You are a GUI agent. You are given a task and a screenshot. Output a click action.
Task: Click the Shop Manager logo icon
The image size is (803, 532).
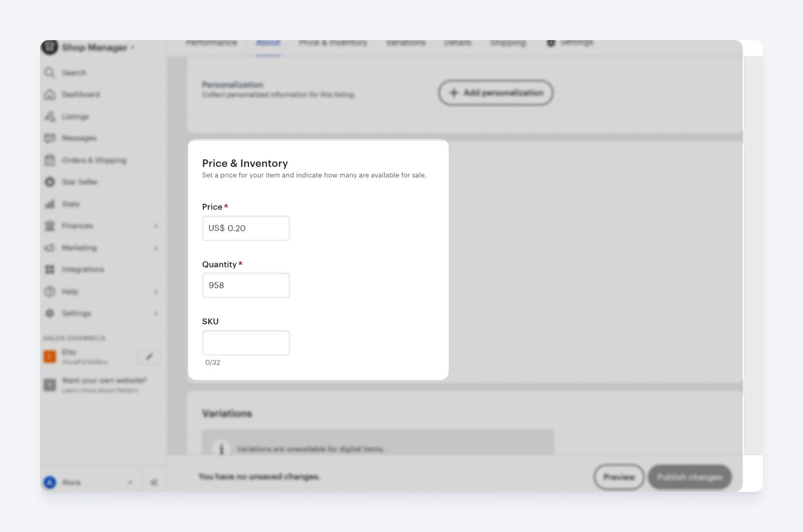[50, 47]
